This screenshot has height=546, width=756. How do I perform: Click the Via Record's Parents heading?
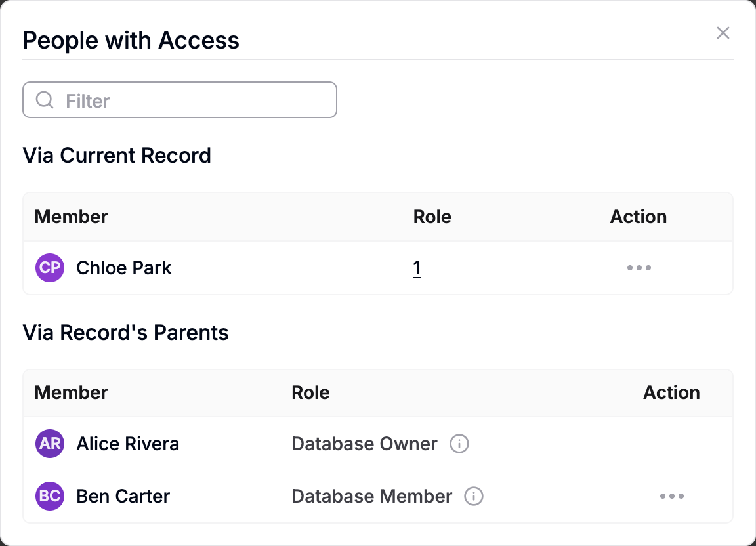125,332
